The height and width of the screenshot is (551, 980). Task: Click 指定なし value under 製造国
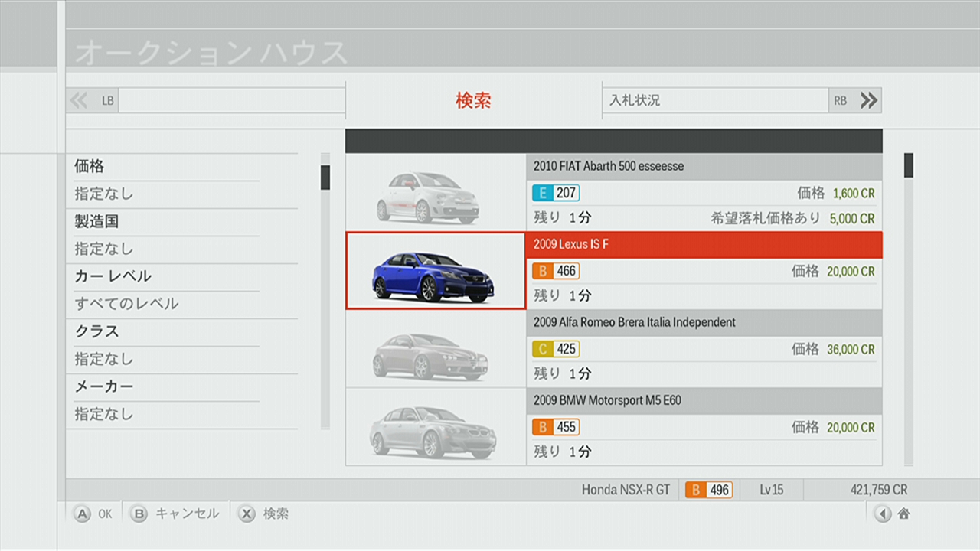pyautogui.click(x=104, y=249)
